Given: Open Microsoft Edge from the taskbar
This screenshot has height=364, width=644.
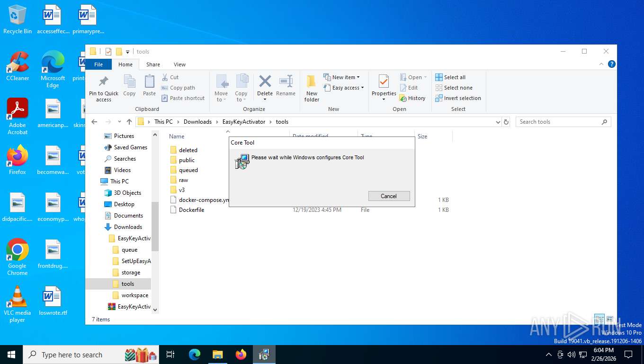Looking at the screenshot, I should tap(195, 355).
